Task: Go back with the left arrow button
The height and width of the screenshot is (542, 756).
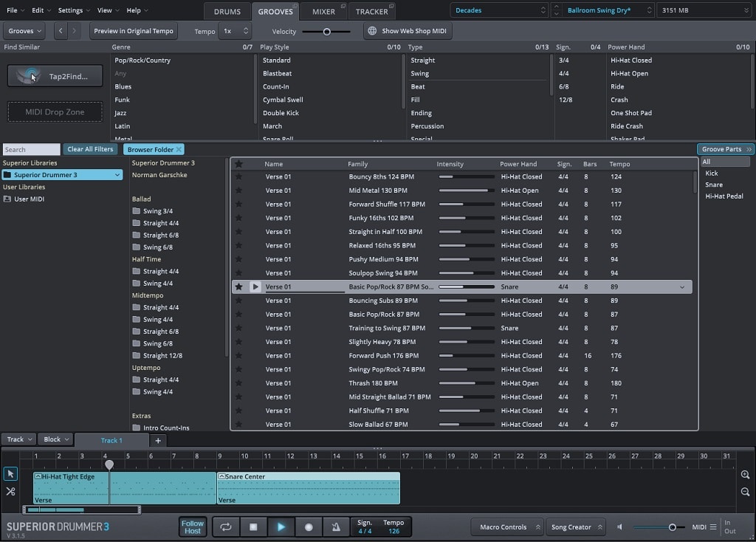Action: pos(61,31)
